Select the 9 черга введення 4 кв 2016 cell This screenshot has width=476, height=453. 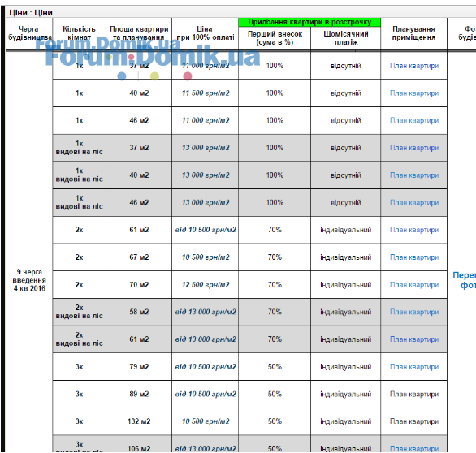29,280
